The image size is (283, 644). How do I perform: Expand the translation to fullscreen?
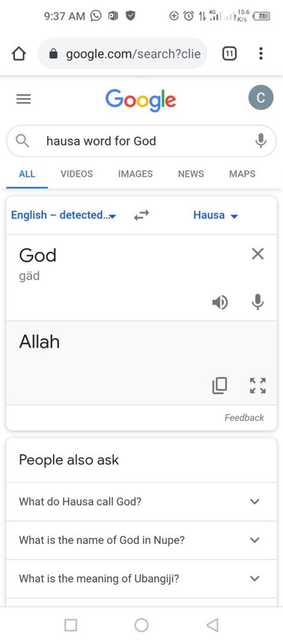[257, 385]
